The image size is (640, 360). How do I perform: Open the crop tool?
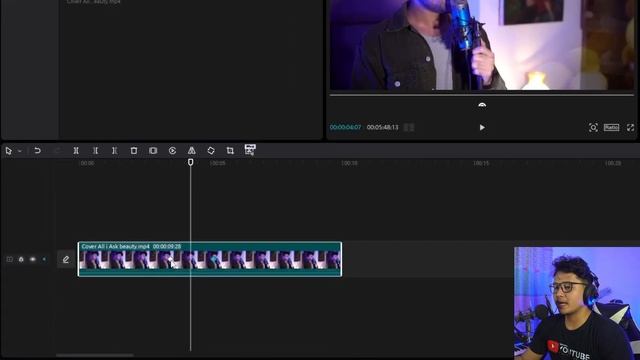pos(230,151)
